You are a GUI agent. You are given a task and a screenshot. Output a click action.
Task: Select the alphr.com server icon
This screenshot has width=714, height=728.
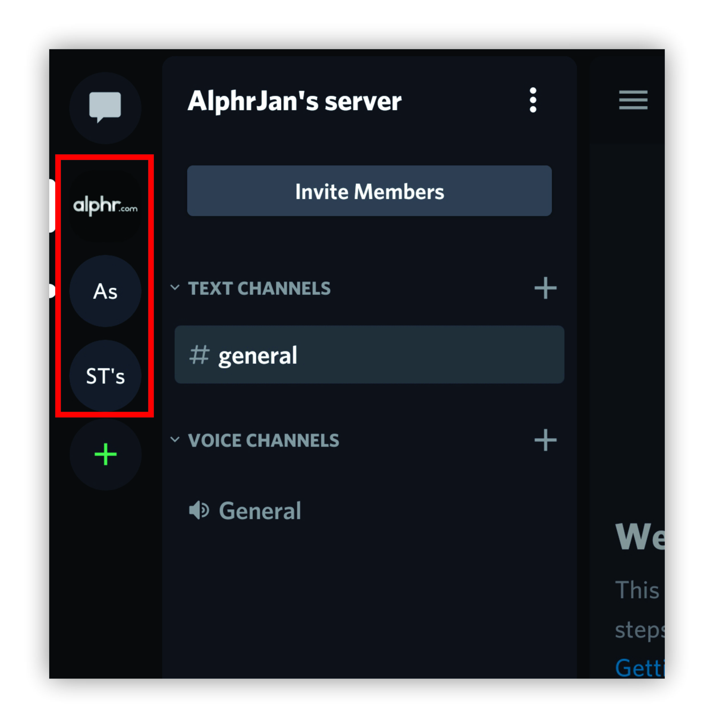(x=105, y=205)
